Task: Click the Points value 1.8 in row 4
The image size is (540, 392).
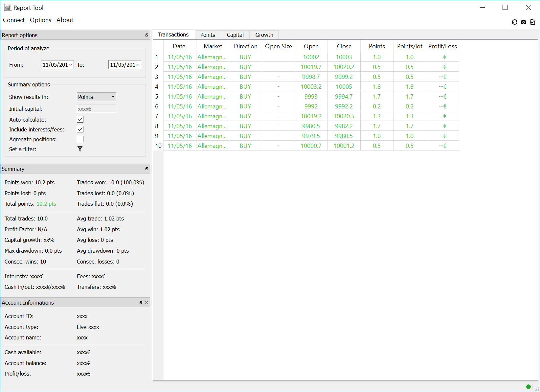Action: click(377, 87)
